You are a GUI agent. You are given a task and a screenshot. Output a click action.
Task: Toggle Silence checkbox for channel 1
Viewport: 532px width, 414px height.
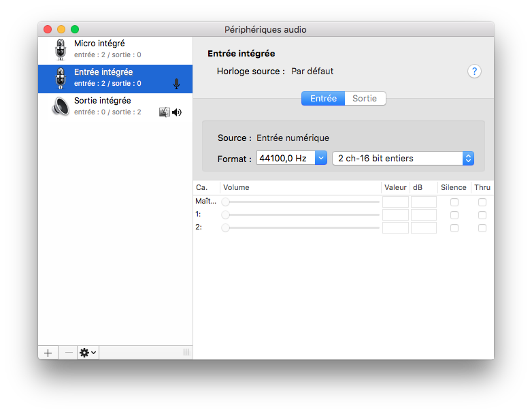point(454,215)
